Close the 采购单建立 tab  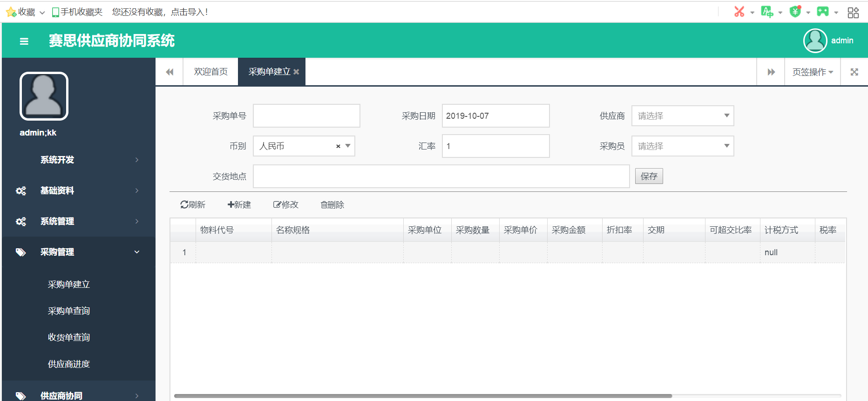[296, 72]
